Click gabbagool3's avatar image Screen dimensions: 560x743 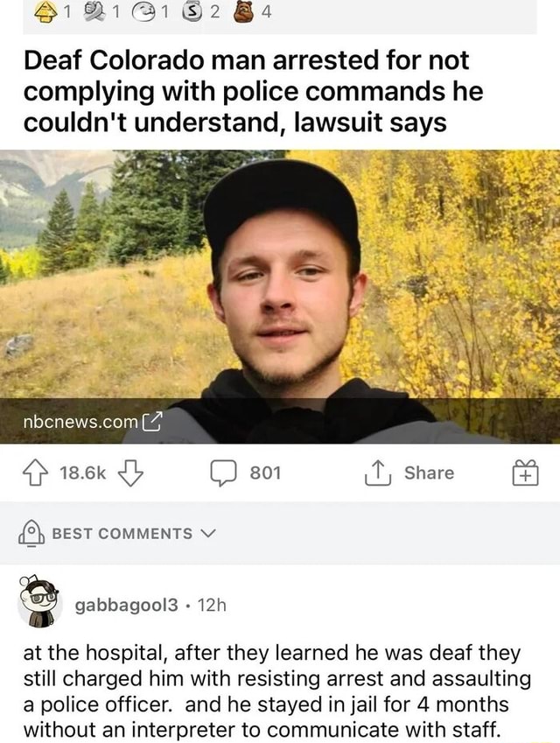[38, 601]
